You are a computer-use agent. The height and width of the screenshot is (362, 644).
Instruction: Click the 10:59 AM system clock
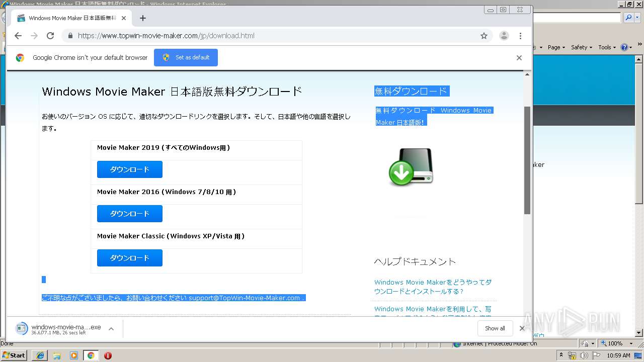618,355
